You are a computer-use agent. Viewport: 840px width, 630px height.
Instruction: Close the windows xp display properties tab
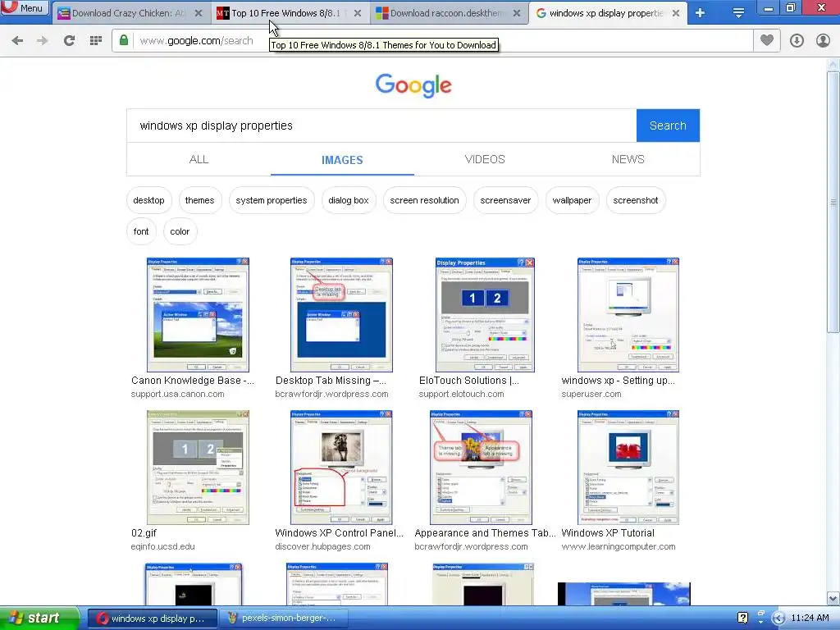[676, 13]
